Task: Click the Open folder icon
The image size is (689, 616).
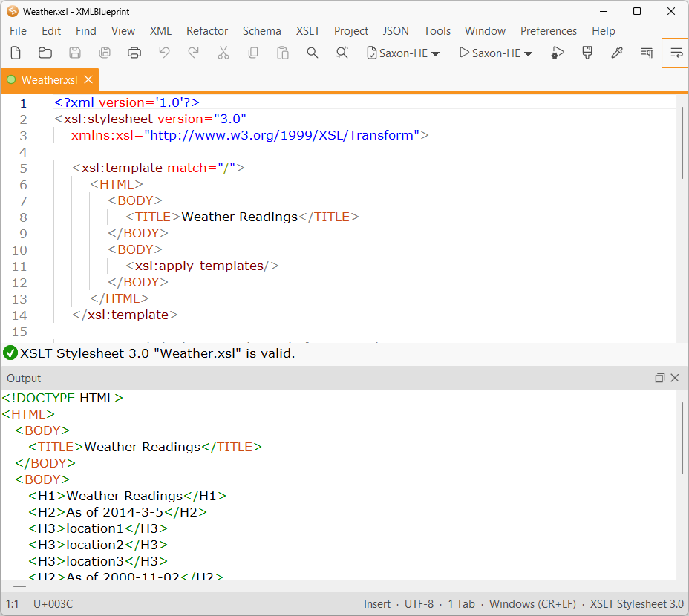Action: 45,53
